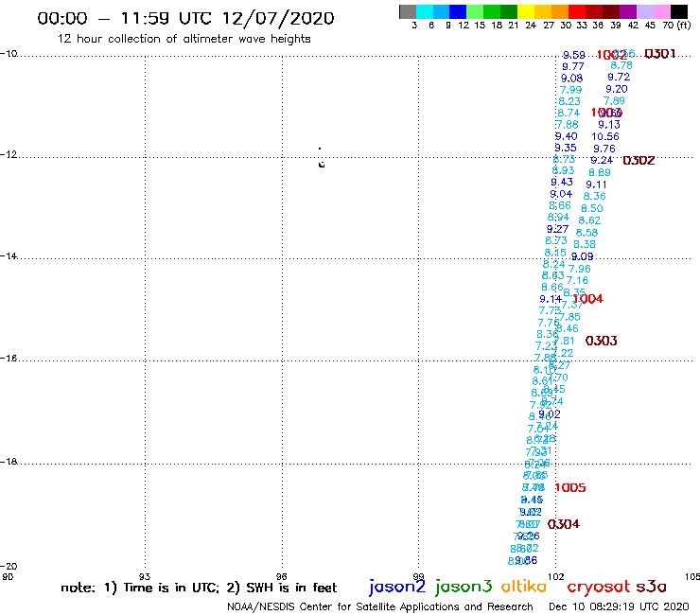The image size is (700, 615).
Task: Click the wave height value '9.20'
Action: [617, 89]
